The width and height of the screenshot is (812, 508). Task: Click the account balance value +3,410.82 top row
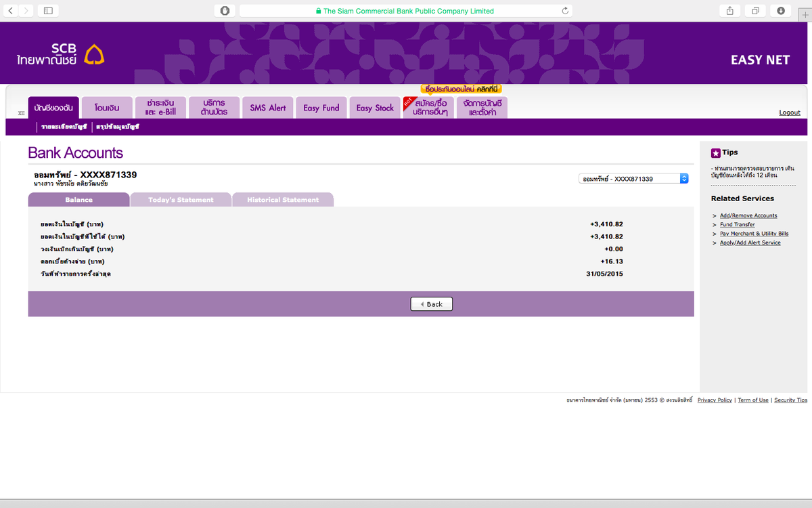click(606, 224)
